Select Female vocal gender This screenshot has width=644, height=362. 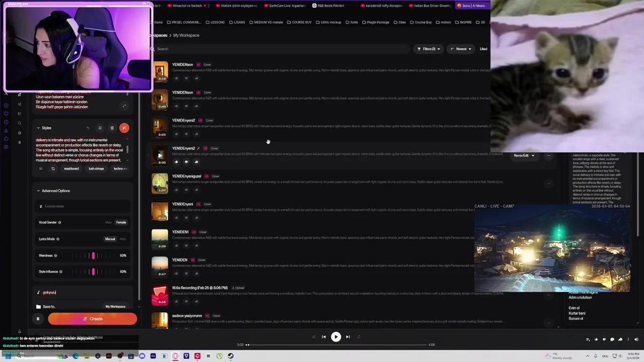[121, 222]
